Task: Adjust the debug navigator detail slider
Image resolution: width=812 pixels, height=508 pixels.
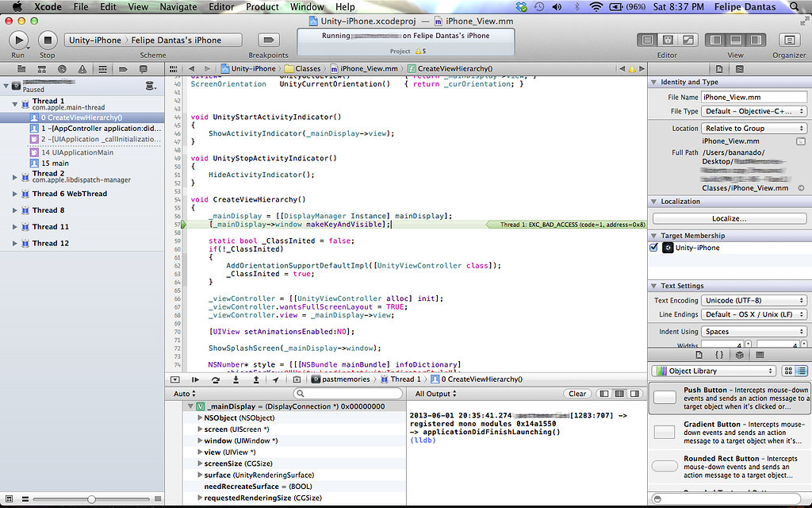Action: [91, 499]
